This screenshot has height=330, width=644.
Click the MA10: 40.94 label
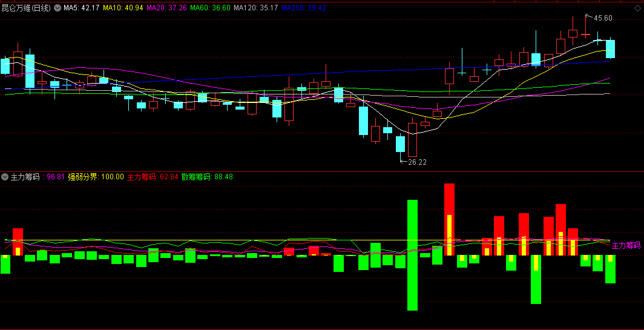pos(122,8)
